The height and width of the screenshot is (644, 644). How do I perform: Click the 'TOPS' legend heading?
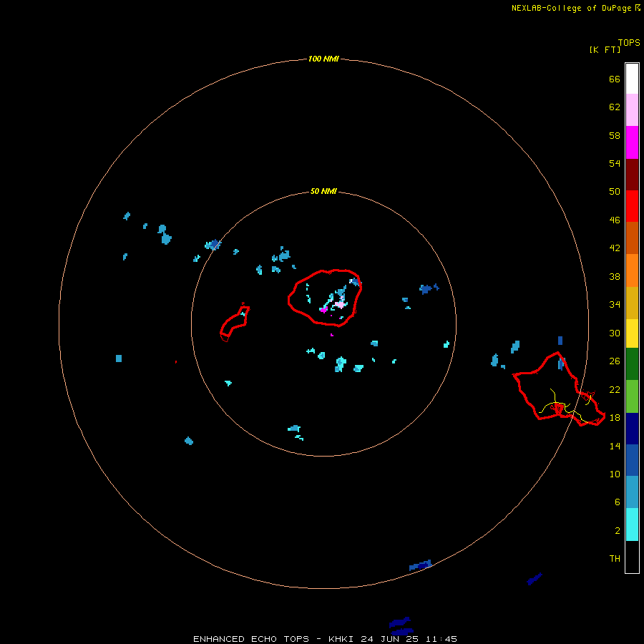(x=629, y=42)
